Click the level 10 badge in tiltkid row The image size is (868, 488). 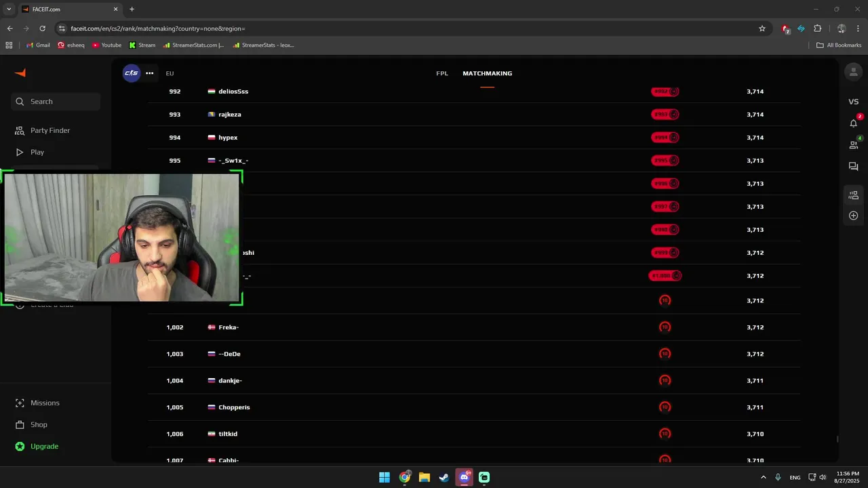[665, 434]
